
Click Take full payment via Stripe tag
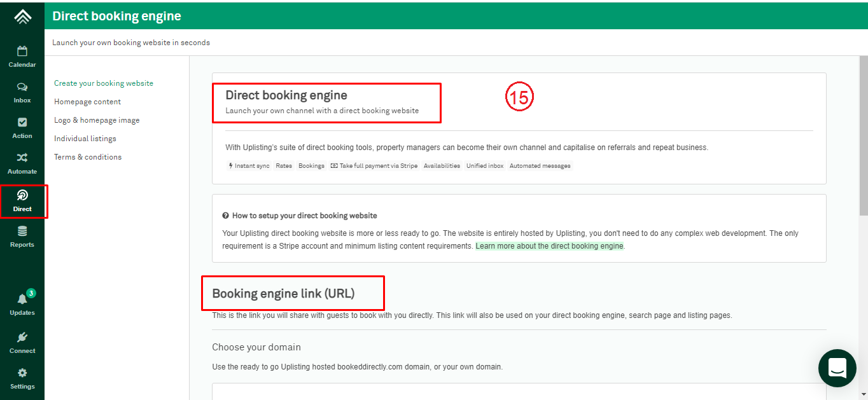(374, 166)
